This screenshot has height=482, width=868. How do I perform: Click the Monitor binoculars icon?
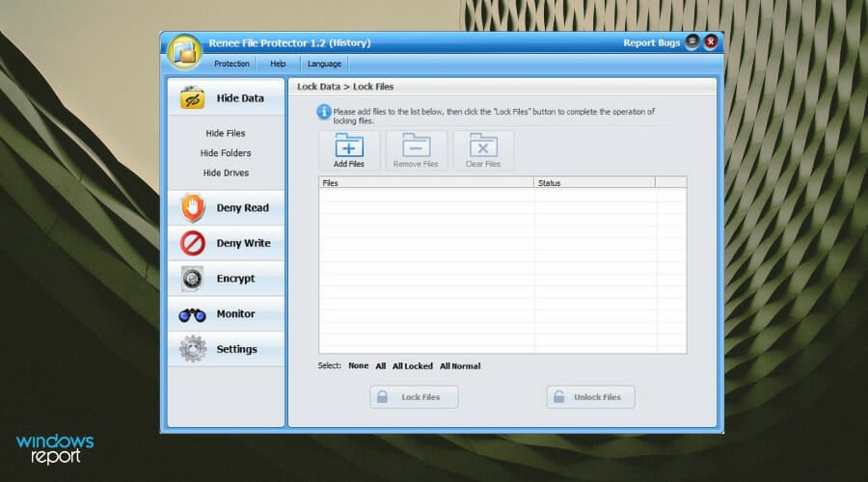click(192, 315)
